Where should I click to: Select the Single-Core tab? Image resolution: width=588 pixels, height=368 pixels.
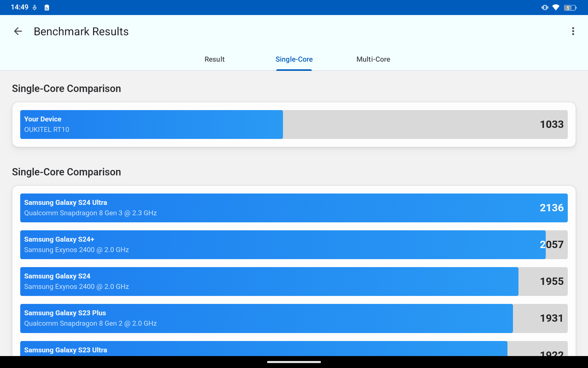pos(294,59)
